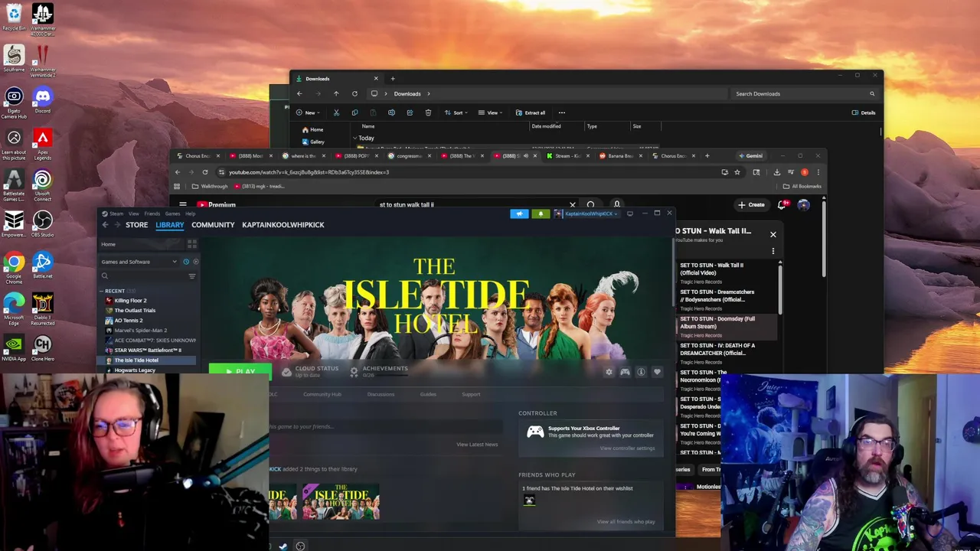Play Dreamcatchers // Bodysnatchers playlist video
Viewport: 980px width, 551px height.
726,299
